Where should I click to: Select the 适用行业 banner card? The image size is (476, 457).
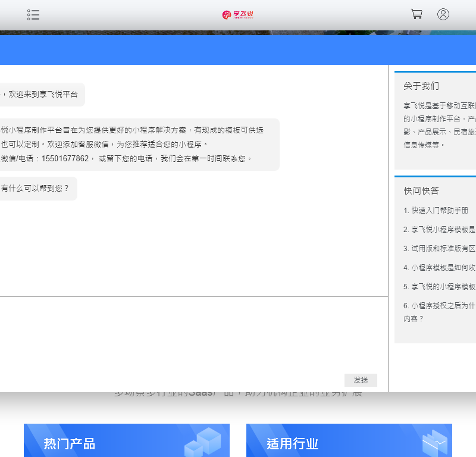pos(349,440)
